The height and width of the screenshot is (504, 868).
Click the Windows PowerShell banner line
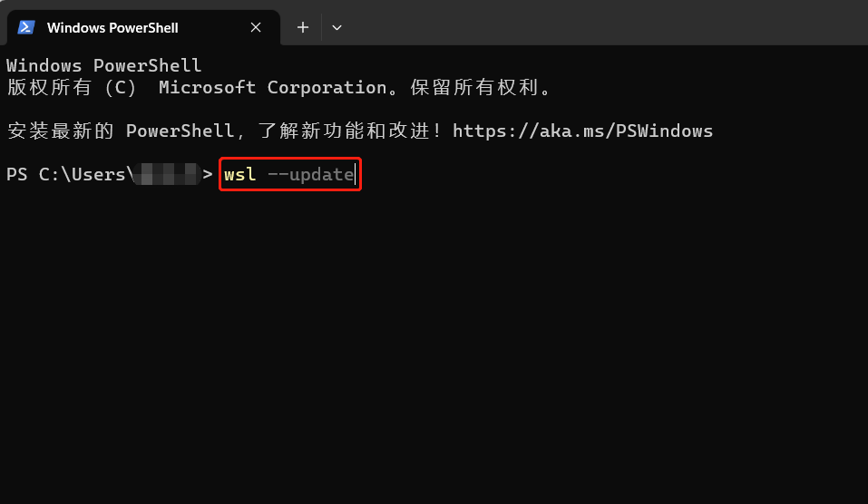(103, 65)
